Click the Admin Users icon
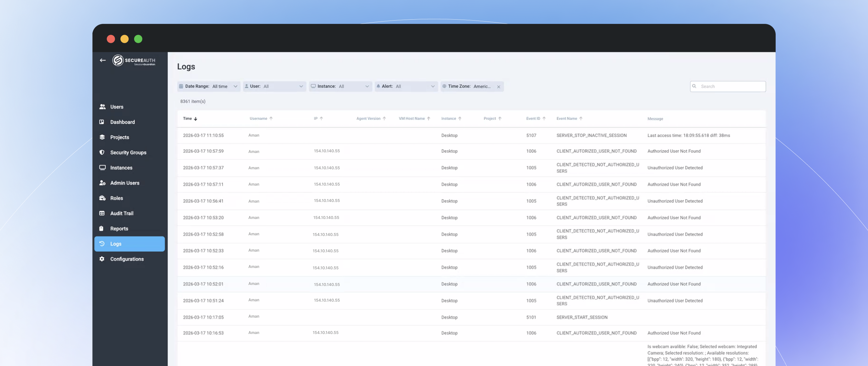The height and width of the screenshot is (366, 868). point(102,183)
